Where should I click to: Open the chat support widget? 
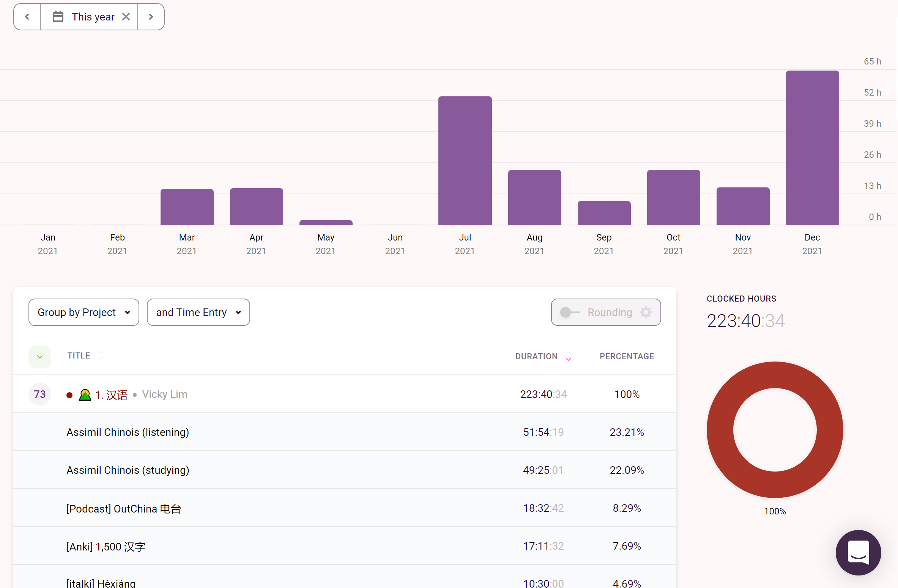tap(858, 552)
